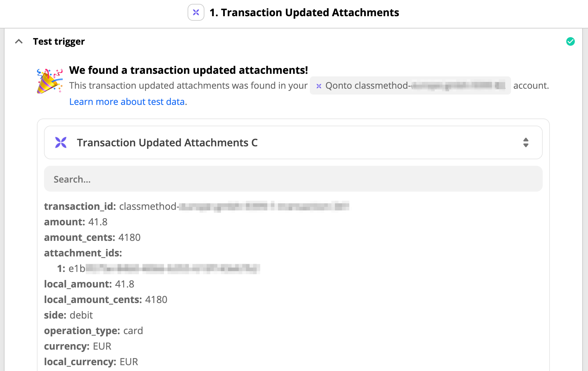
Task: Select the amount 41.8 field
Action: click(76, 222)
